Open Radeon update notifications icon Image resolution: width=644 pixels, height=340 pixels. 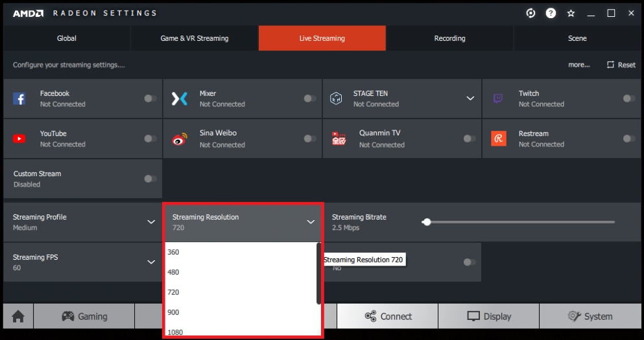pyautogui.click(x=531, y=13)
